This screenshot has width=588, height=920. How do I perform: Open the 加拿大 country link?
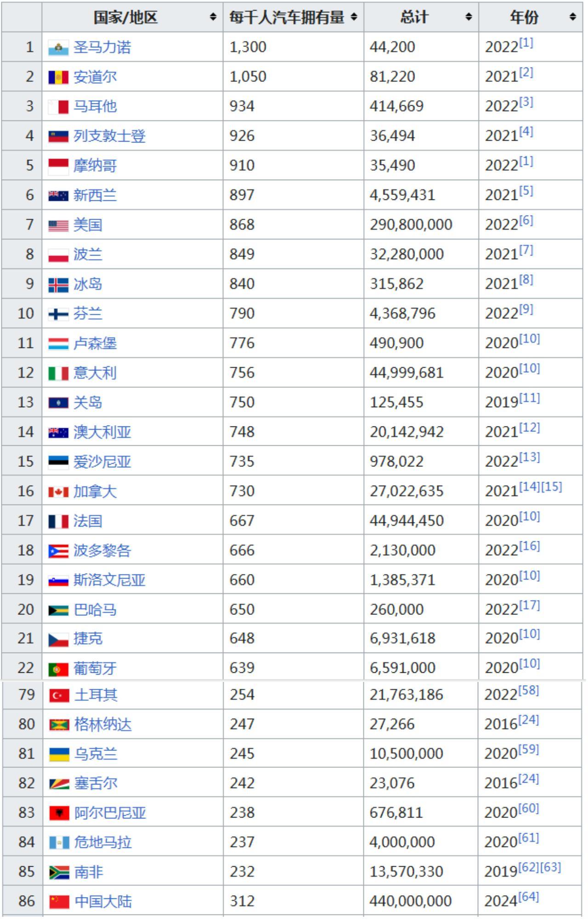pos(95,492)
